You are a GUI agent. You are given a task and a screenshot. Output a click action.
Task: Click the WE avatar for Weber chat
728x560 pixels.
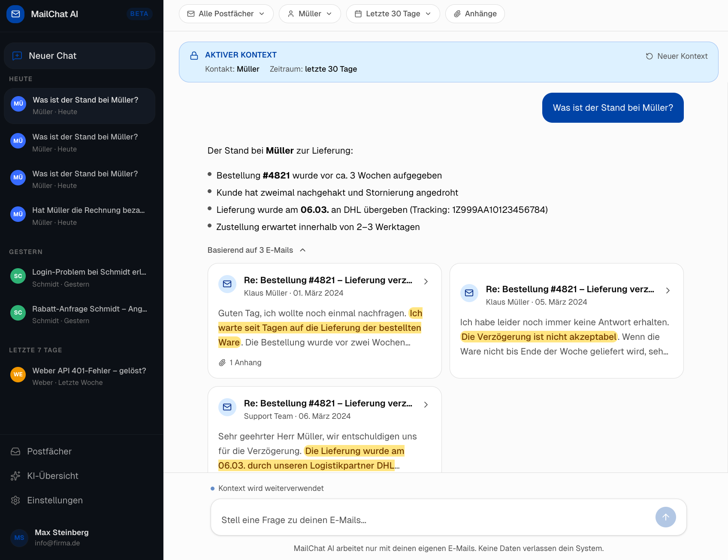[x=18, y=375]
